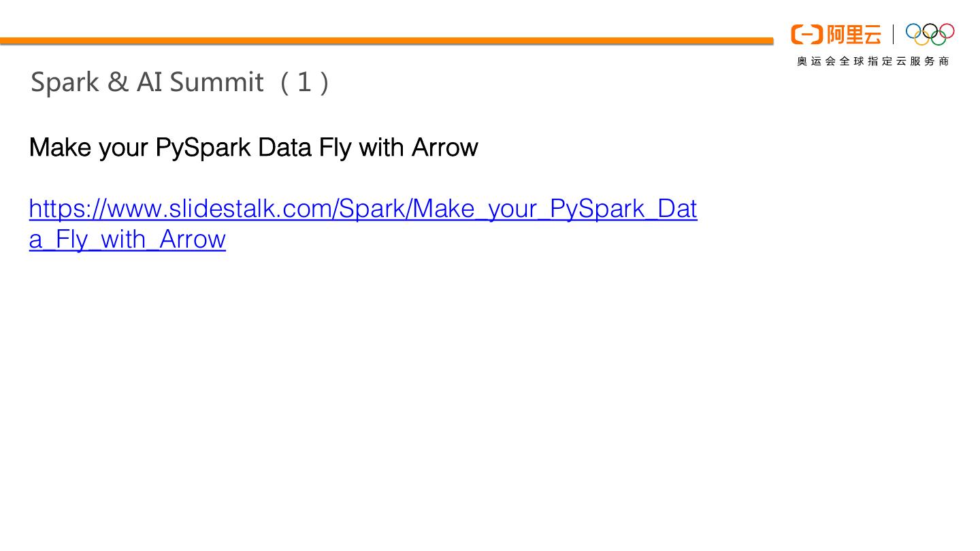Click the word "Summit" in the slide title
Image resolution: width=980 pixels, height=551 pixels.
216,82
